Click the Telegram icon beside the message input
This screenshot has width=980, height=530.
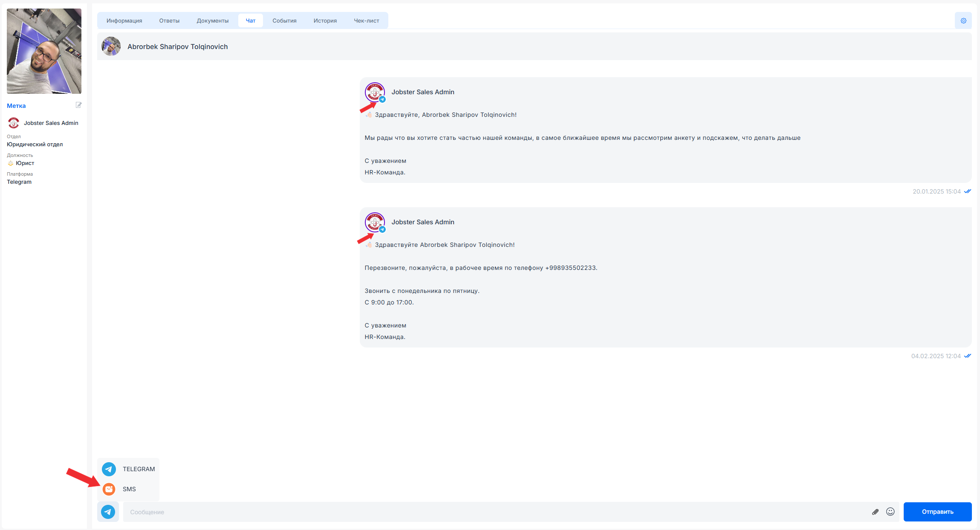108,512
